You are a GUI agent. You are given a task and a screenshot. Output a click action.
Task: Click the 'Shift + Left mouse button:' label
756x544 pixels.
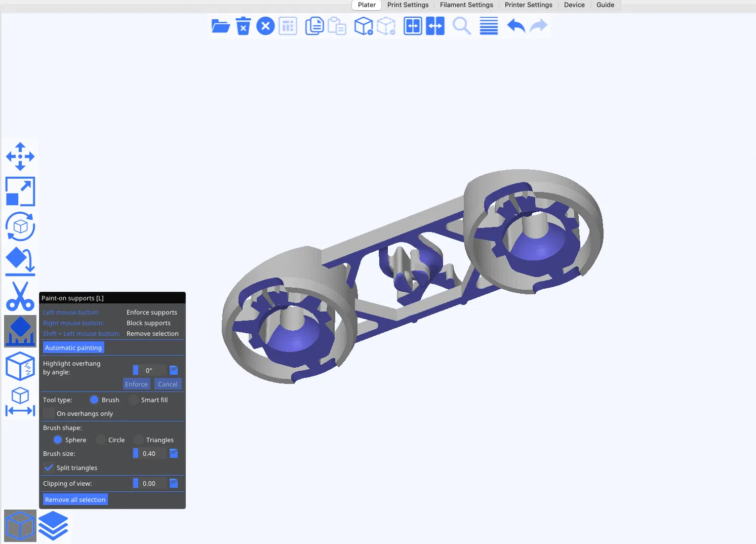point(82,333)
